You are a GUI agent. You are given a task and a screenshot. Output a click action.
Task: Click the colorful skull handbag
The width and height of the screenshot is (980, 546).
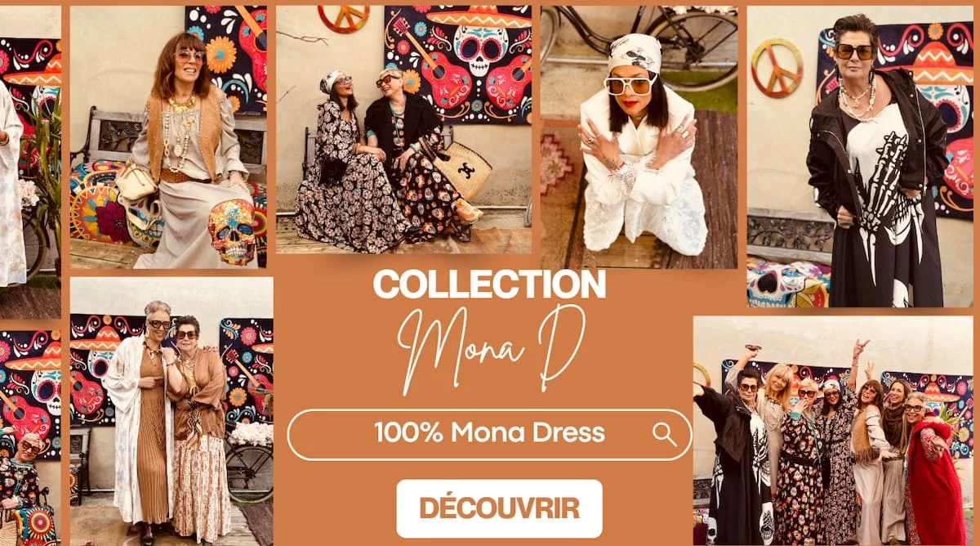[232, 231]
